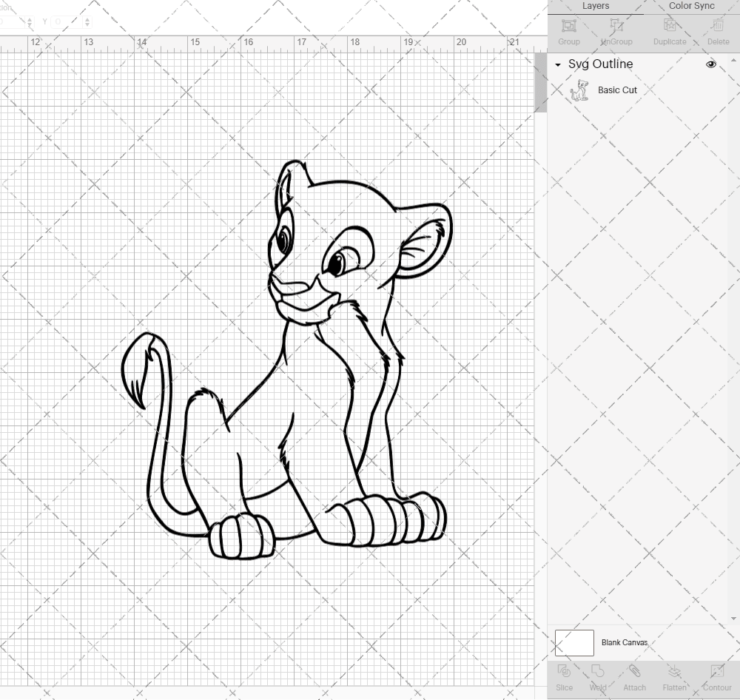Toggle visibility of the Svg Outline layer
The image size is (740, 700).
pyautogui.click(x=710, y=64)
